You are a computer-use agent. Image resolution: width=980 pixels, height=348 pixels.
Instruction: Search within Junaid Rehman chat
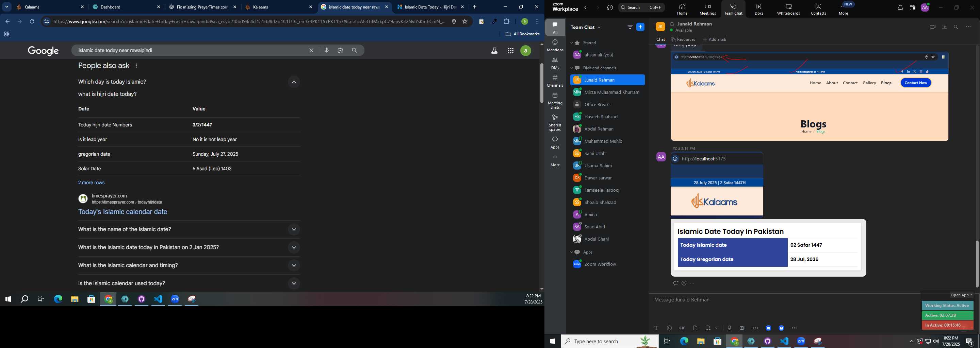coord(956,27)
